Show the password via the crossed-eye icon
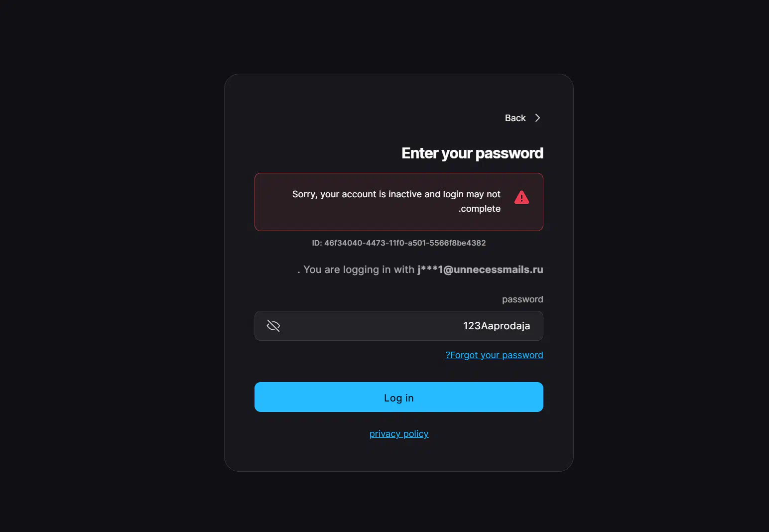This screenshot has height=532, width=769. point(273,326)
